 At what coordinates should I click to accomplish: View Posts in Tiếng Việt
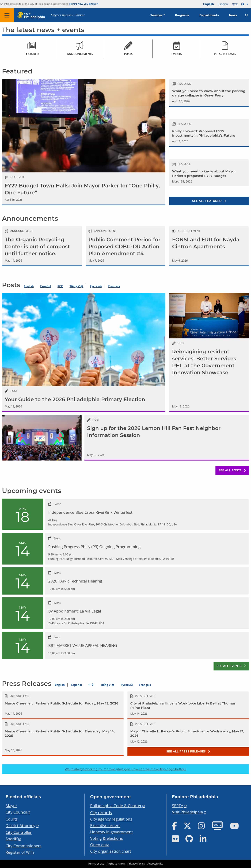pyautogui.click(x=76, y=286)
